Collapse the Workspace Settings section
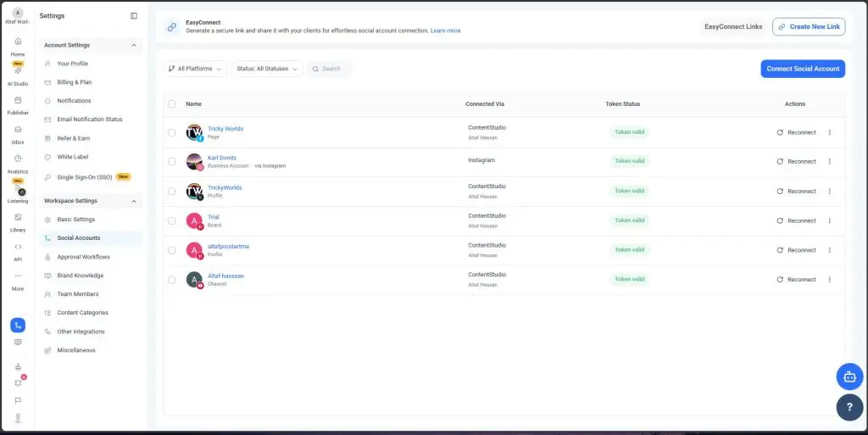The height and width of the screenshot is (435, 868). (91, 201)
